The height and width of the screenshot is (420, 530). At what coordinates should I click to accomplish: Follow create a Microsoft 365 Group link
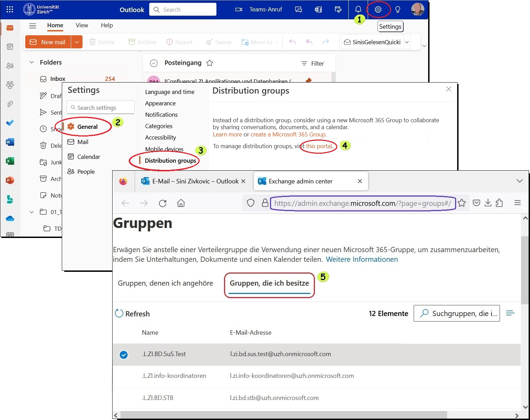(288, 134)
